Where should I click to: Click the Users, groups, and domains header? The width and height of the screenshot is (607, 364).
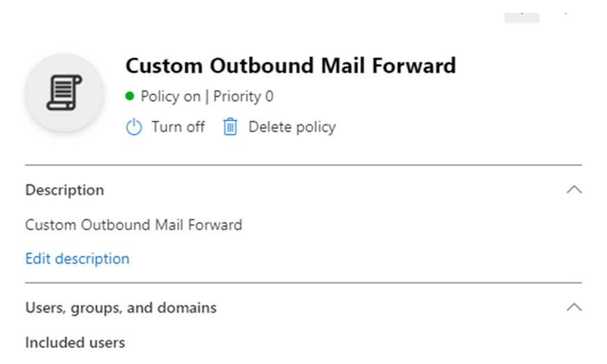121,308
